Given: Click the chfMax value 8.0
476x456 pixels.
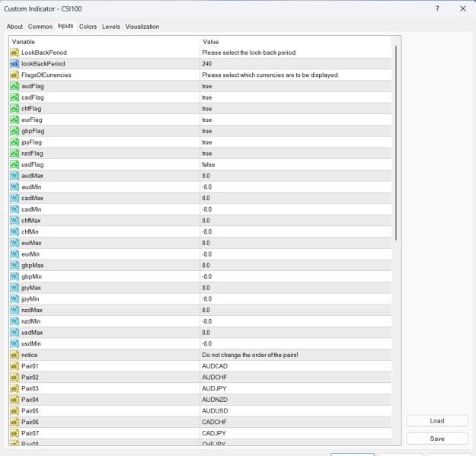Looking at the screenshot, I should [x=206, y=221].
